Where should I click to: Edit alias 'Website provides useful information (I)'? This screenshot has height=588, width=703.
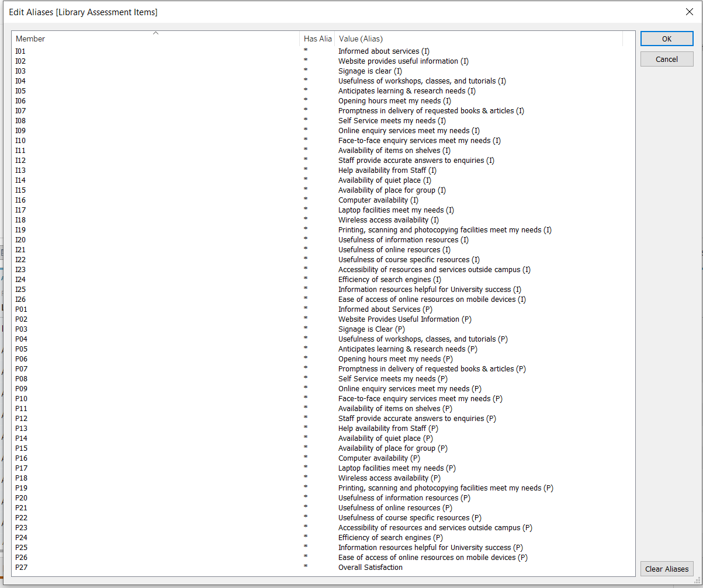(403, 61)
